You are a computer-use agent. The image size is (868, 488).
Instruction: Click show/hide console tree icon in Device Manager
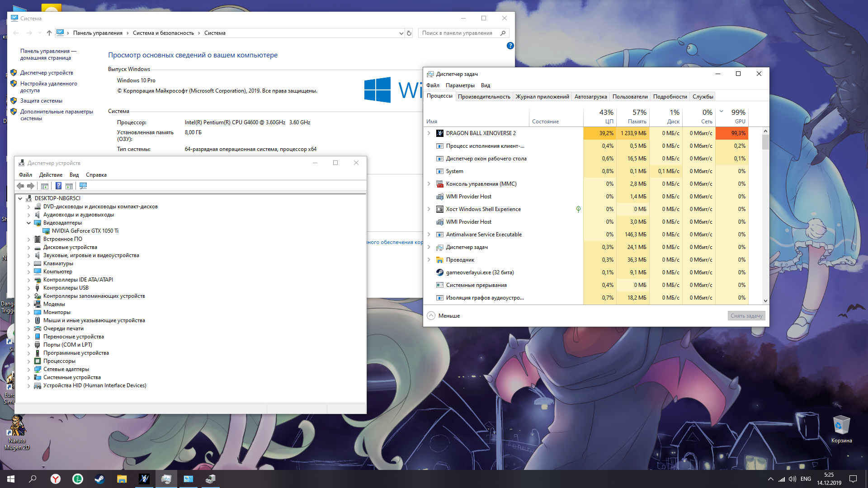pos(44,186)
